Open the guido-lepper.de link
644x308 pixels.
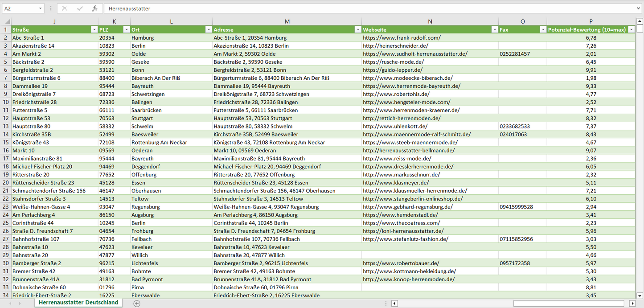pos(393,70)
